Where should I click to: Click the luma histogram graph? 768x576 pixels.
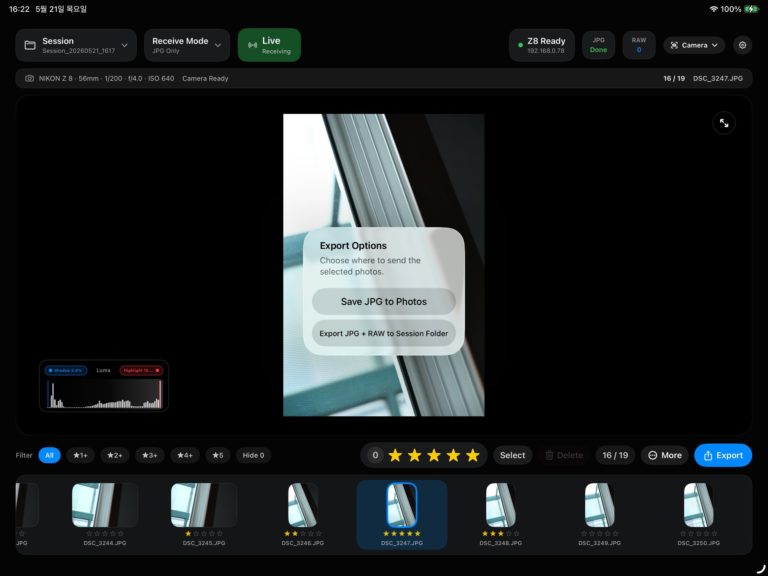[104, 394]
